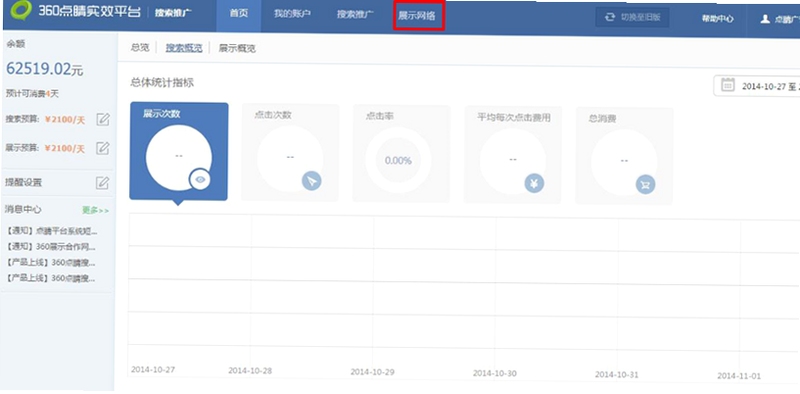Open 帮助中心 link

tap(717, 18)
